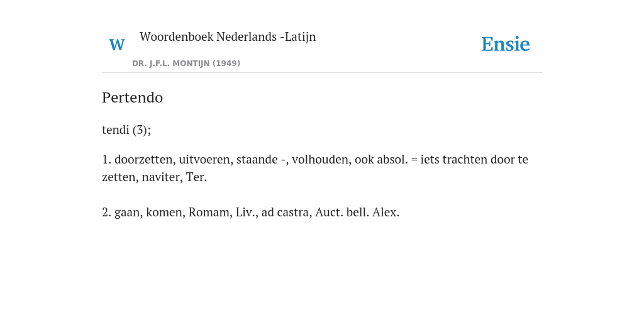Image resolution: width=644 pixels, height=322 pixels.
Task: Open the Woordenboek Nederlands -Latijn title
Action: pos(228,36)
